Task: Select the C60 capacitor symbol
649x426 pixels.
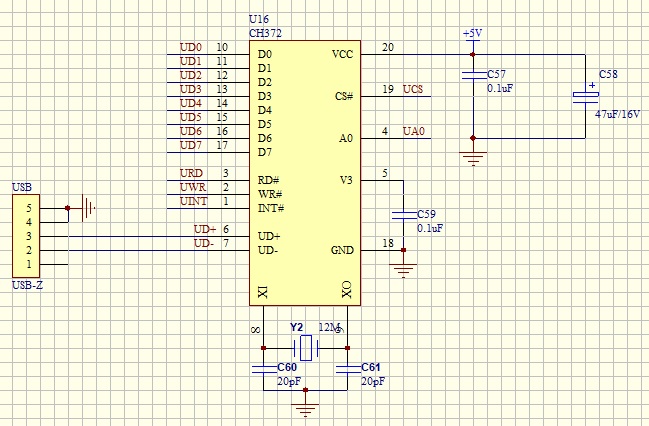Action: (x=264, y=368)
